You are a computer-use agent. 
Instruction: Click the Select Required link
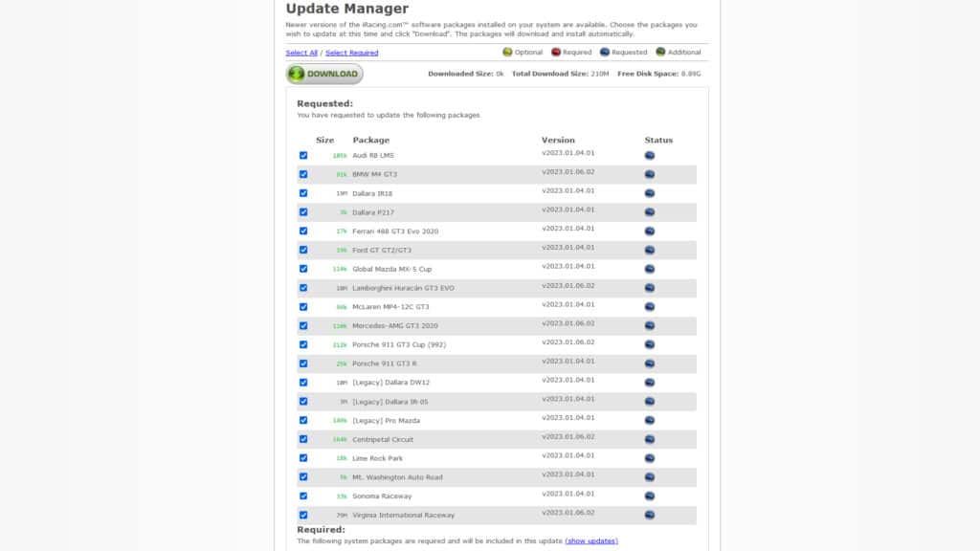click(352, 53)
